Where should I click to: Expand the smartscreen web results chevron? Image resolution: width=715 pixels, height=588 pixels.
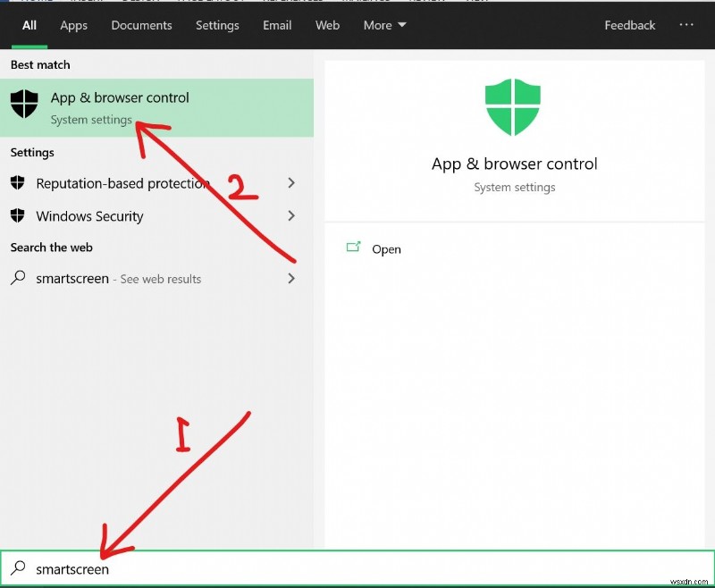pyautogui.click(x=290, y=279)
